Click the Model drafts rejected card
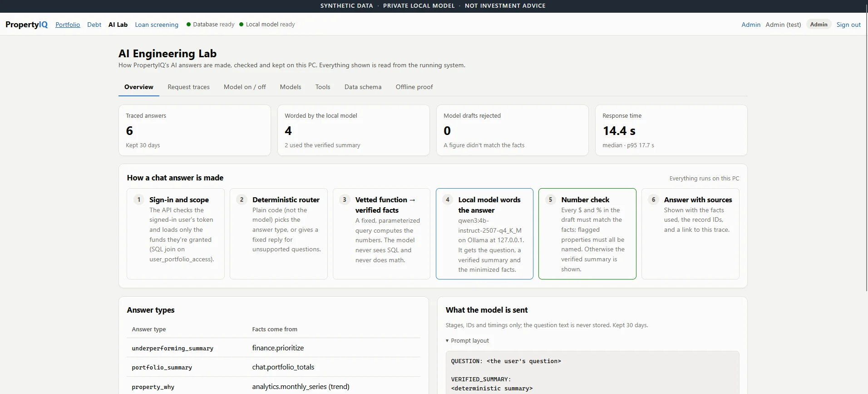 (513, 130)
